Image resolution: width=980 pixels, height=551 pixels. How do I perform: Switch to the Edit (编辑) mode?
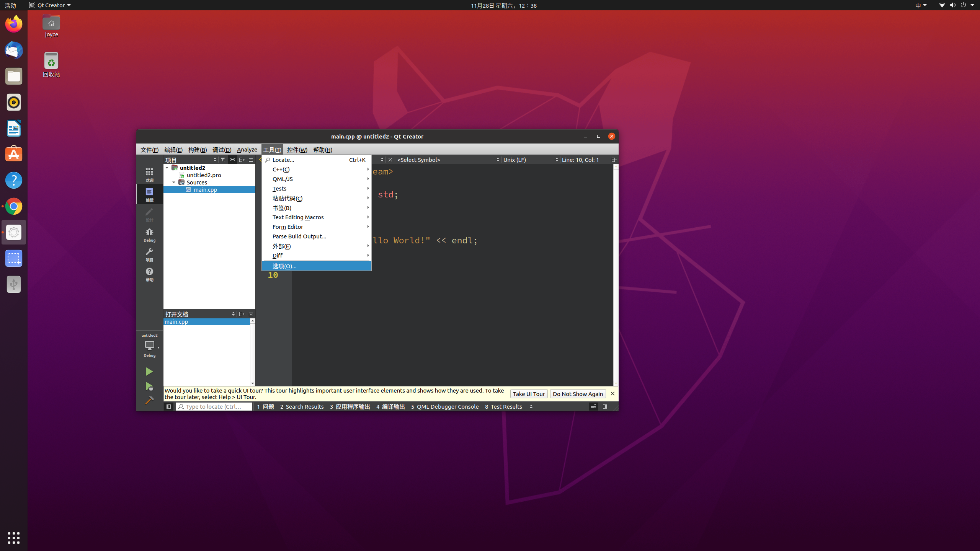click(149, 194)
